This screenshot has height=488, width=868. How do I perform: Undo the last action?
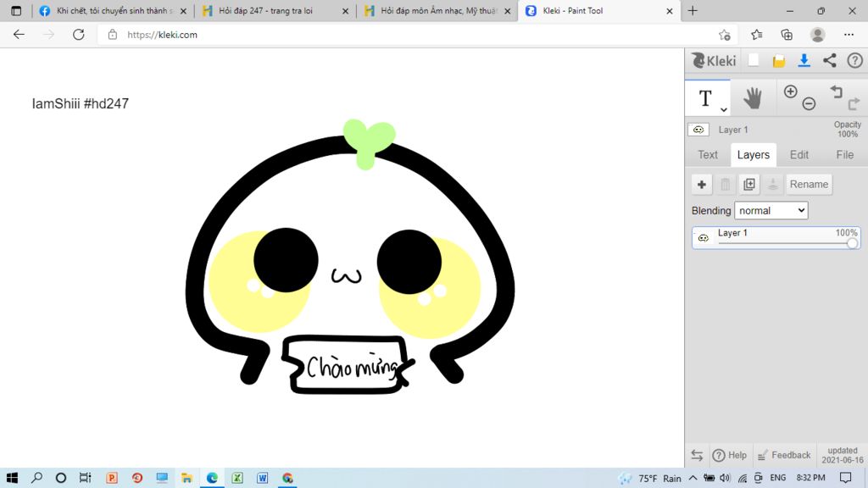(836, 91)
